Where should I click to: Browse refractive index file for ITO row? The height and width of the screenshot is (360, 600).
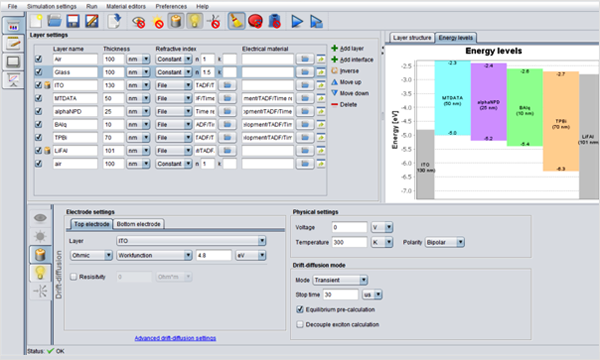[x=227, y=85]
